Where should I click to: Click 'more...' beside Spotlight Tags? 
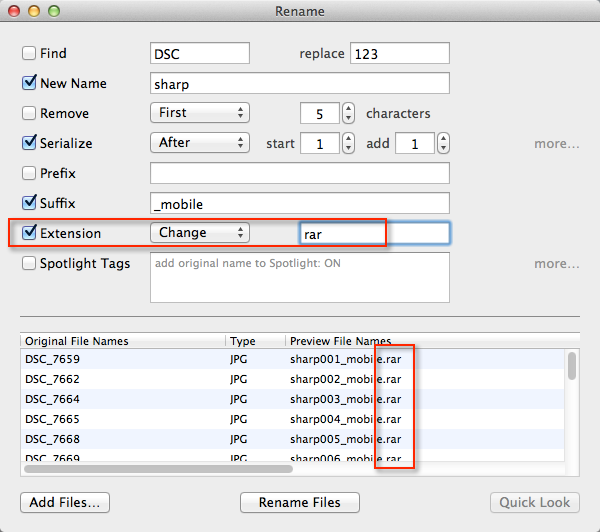coord(556,264)
